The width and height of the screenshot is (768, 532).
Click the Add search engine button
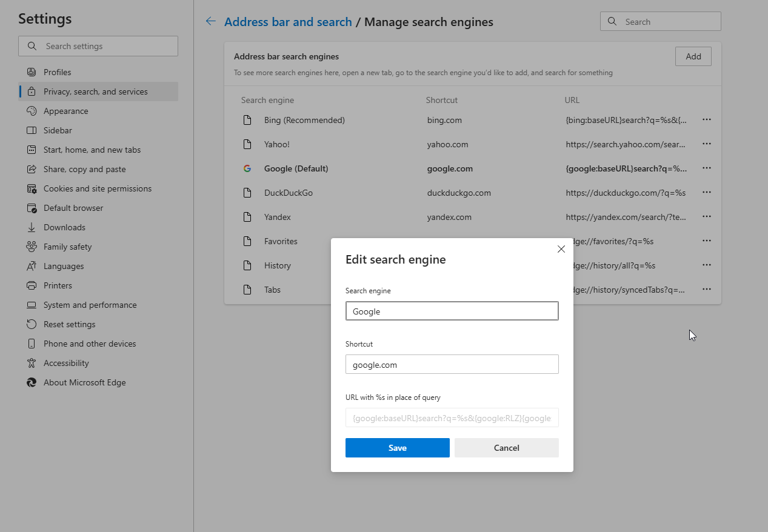693,56
